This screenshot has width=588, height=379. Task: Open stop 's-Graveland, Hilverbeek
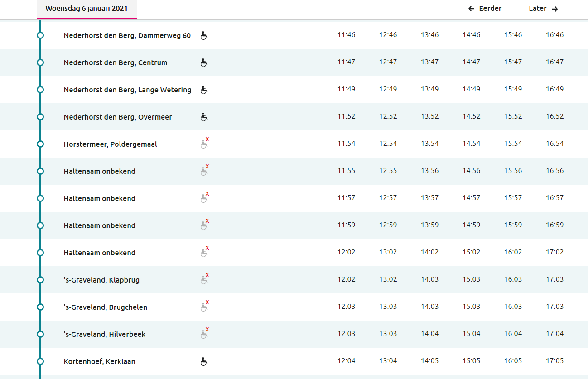pos(105,334)
